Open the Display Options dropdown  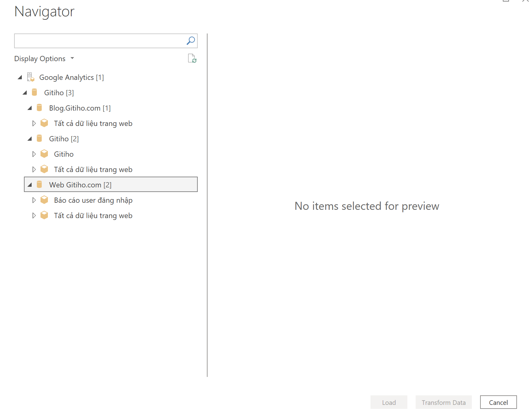click(x=44, y=58)
